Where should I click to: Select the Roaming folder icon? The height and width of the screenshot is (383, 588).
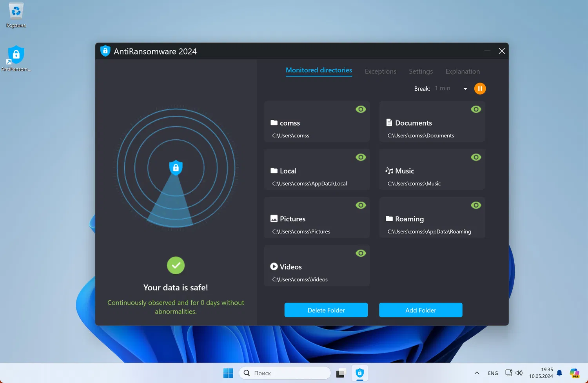389,219
